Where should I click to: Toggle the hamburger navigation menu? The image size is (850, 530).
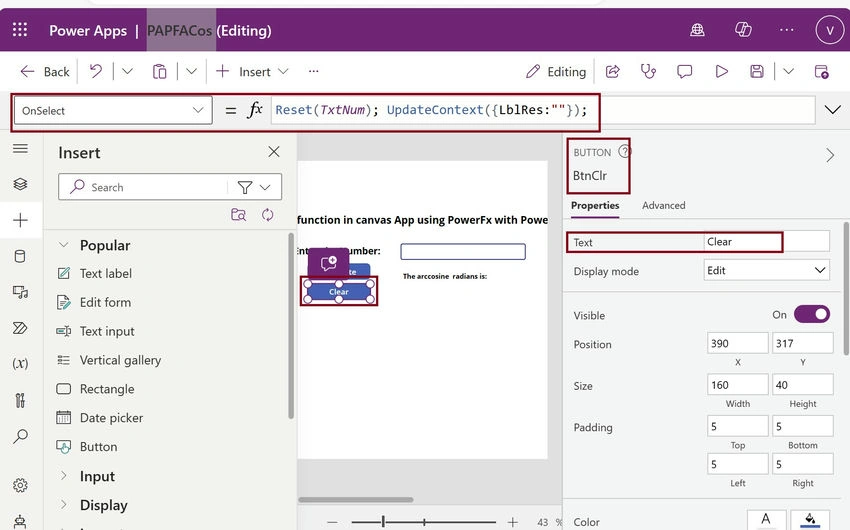(x=20, y=148)
